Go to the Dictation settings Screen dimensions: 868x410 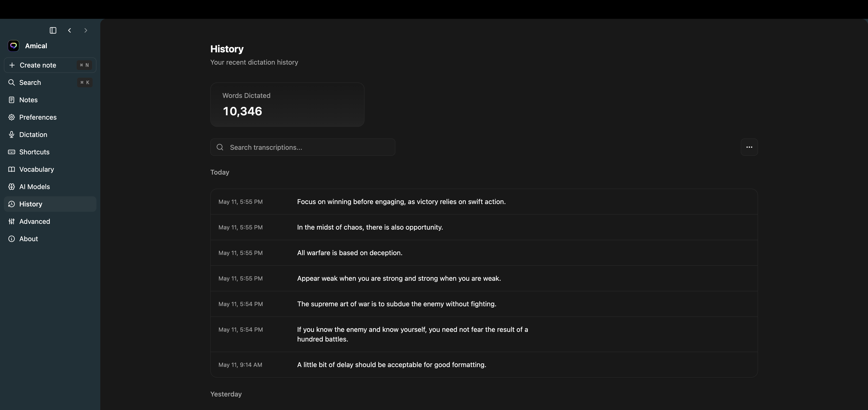[50, 135]
